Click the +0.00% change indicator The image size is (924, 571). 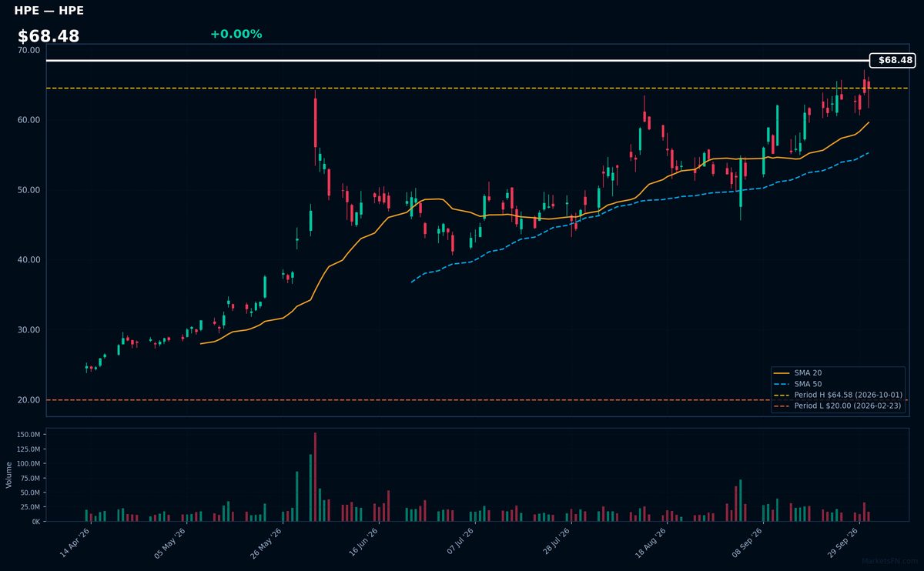point(236,34)
